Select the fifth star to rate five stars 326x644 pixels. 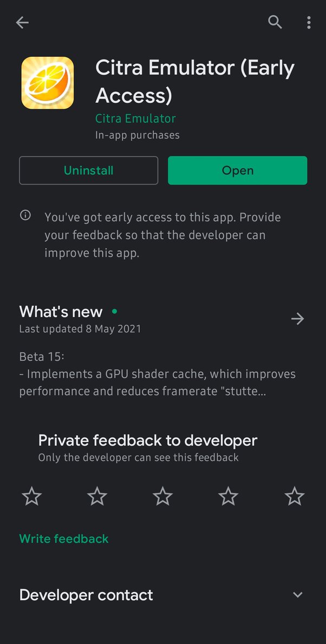(x=295, y=496)
